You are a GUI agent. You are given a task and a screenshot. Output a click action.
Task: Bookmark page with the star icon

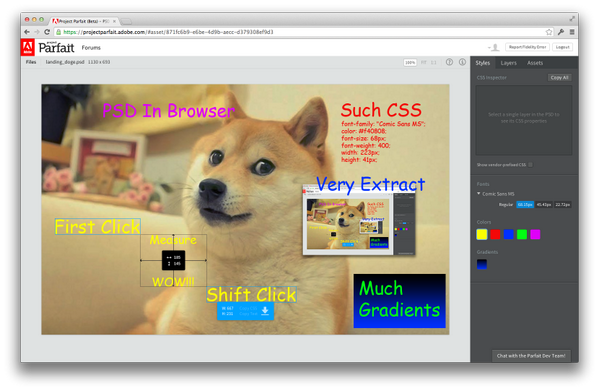pos(549,32)
